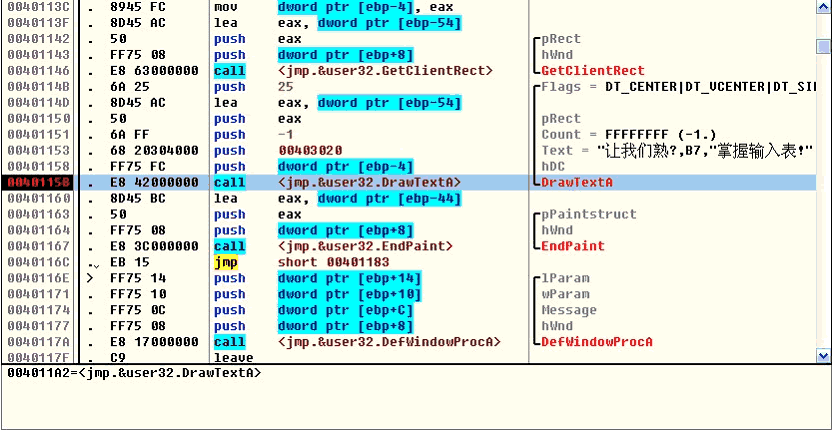Click the Text argument comment with Chinese string

click(x=677, y=151)
